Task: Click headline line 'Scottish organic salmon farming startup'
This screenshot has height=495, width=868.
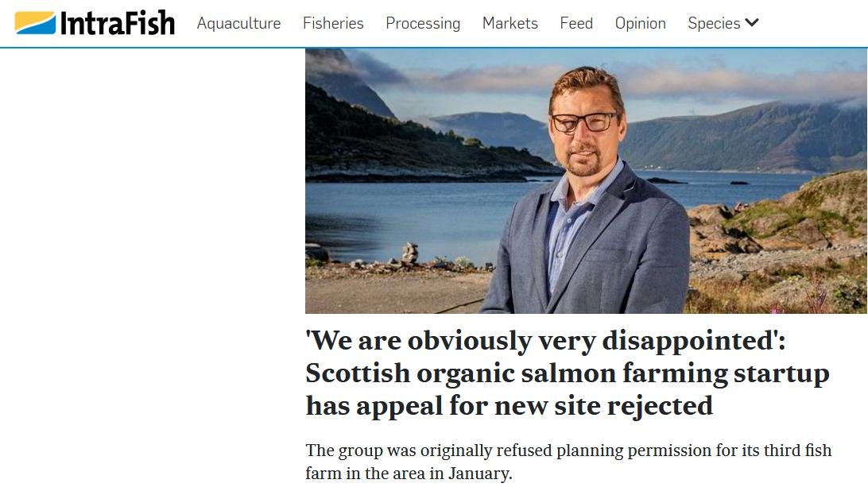Action: [568, 373]
